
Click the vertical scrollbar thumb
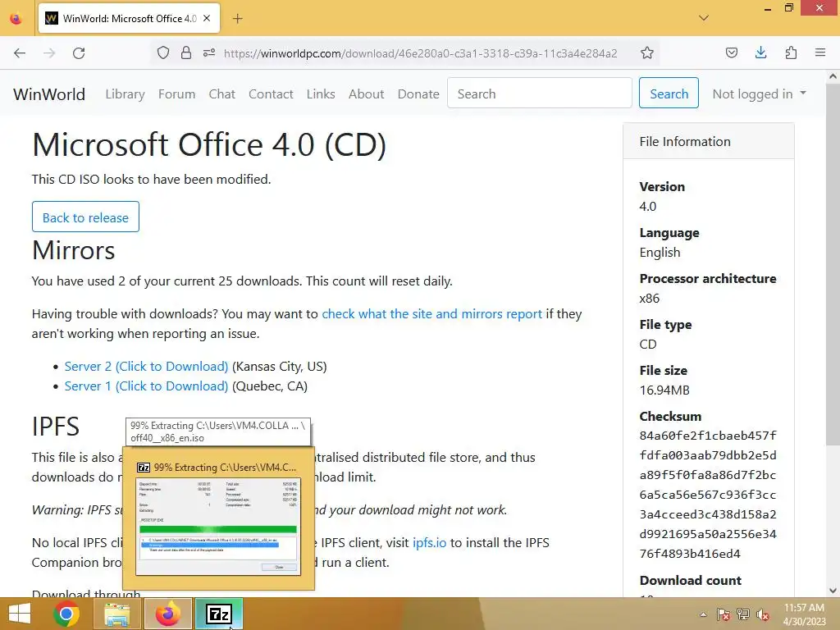[x=833, y=263]
